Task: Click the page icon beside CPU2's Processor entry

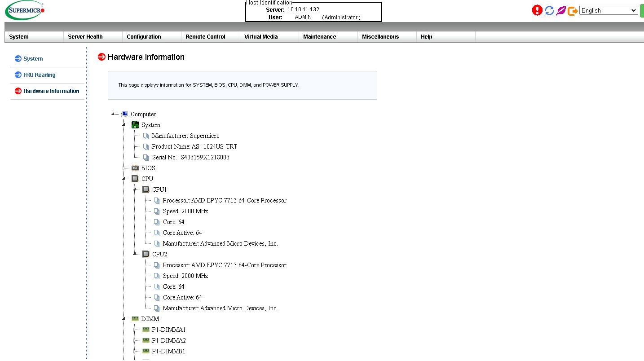Action: [x=157, y=265]
